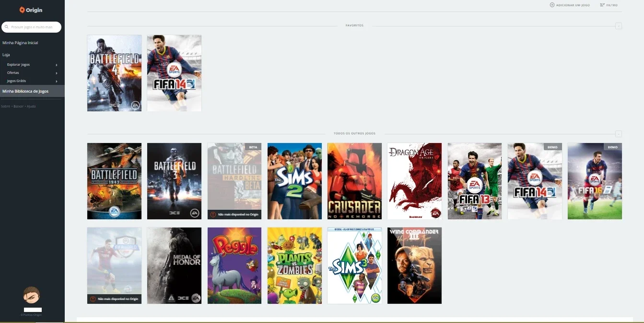The width and height of the screenshot is (644, 323).
Task: Collapse the Todos os Outros Jogos section
Action: tap(619, 133)
